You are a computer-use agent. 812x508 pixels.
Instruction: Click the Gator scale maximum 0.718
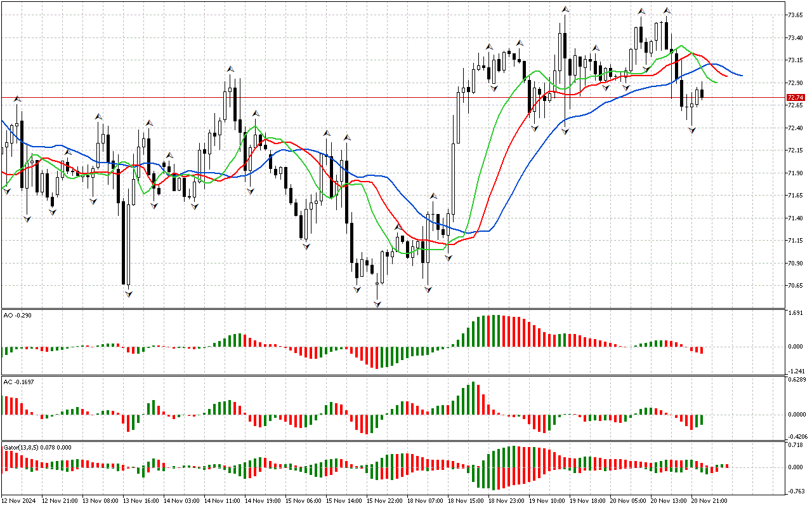(796, 445)
